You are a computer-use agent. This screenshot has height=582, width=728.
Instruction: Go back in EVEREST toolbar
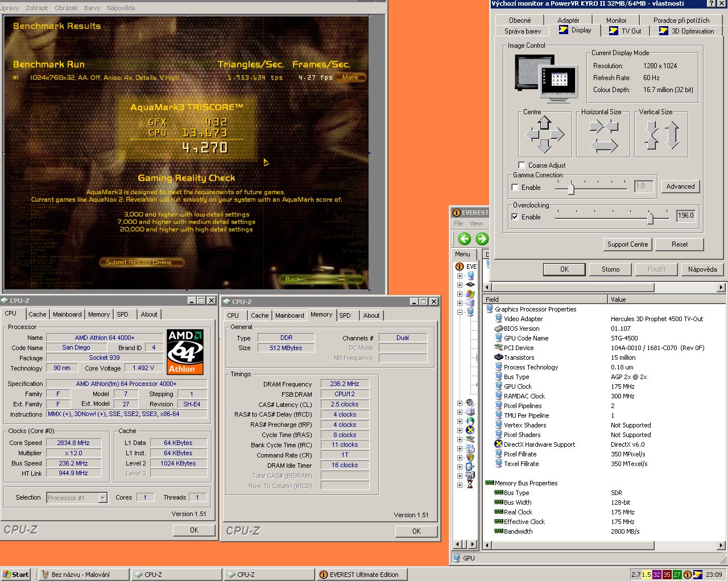point(465,239)
